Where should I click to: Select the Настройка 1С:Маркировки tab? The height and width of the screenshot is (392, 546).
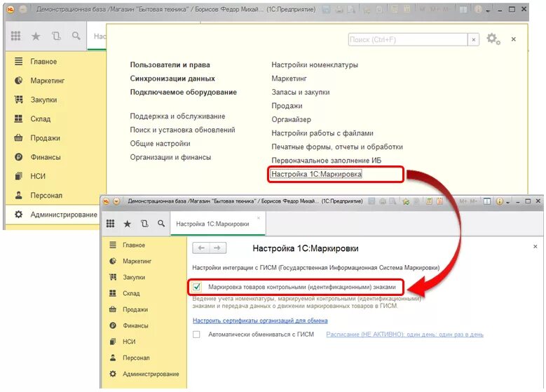pos(212,224)
